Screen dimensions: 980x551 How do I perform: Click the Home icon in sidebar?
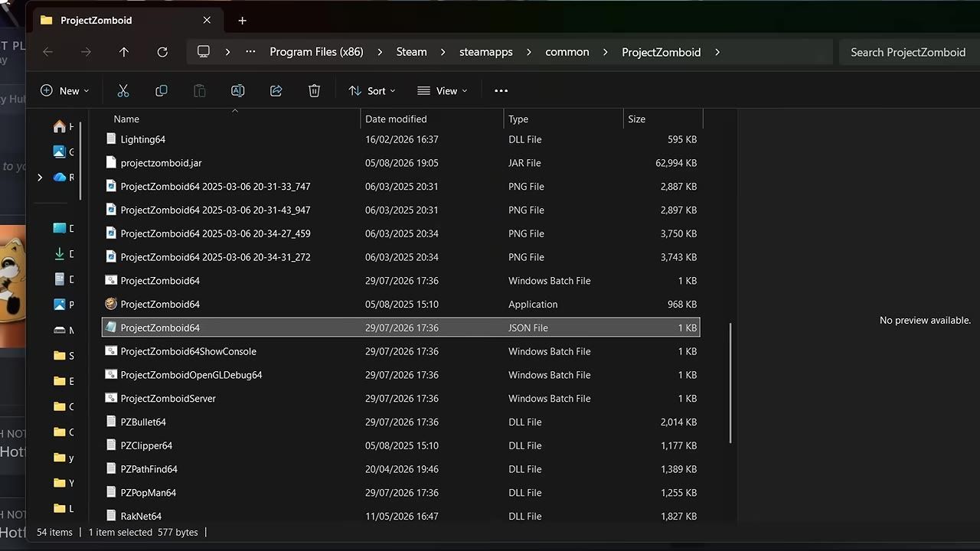[59, 126]
